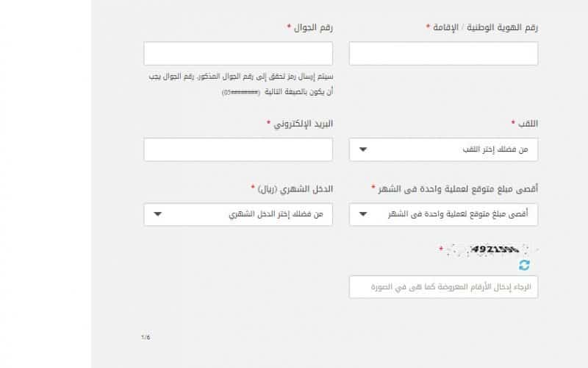Focus the email (البريد الإلكتروني) input field
The image size is (588, 368).
click(238, 149)
